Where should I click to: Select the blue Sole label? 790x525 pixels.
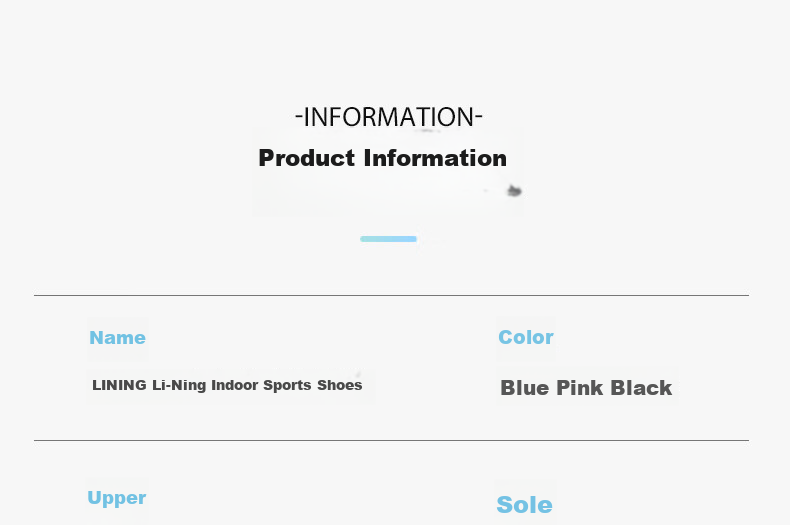524,505
